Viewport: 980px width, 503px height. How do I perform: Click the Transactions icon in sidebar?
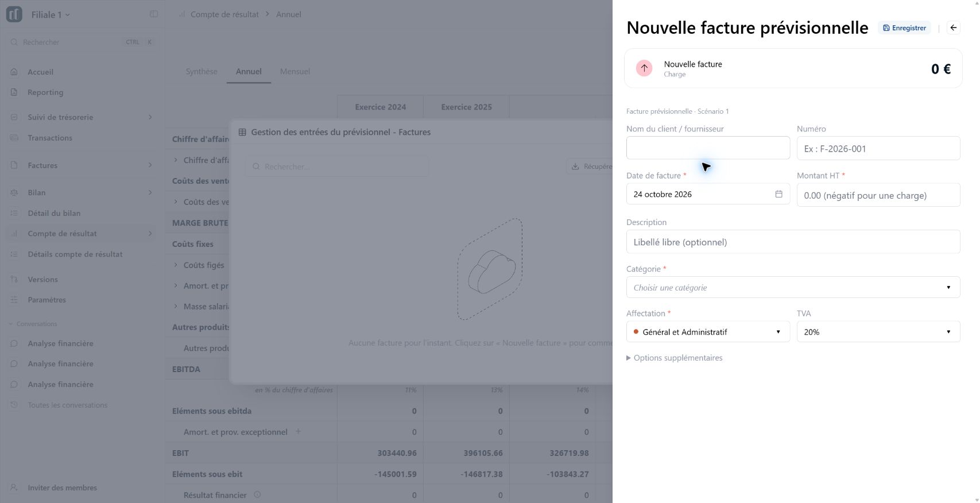coord(14,138)
